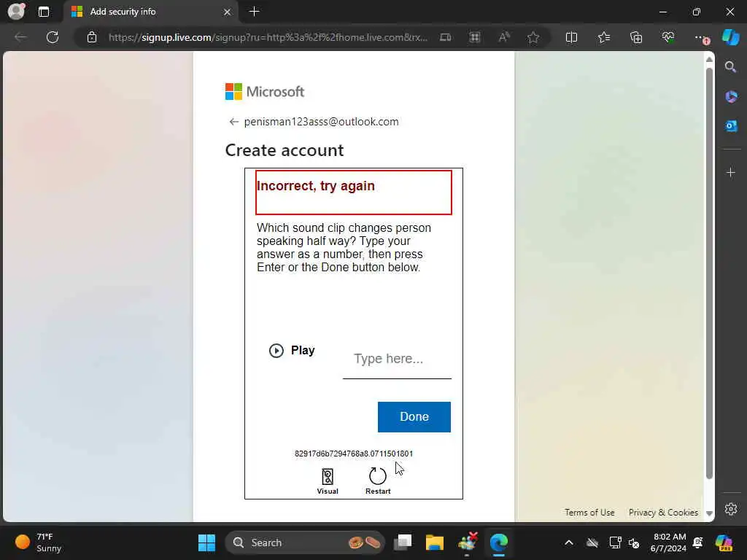Refresh the current page
Viewport: 747px width, 560px height.
tap(53, 37)
